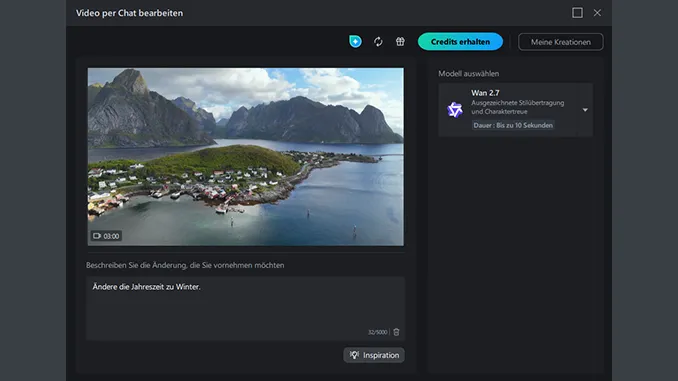This screenshot has width=678, height=381.
Task: Maximize the Video per Chat bearbeiten dialog
Action: (x=577, y=13)
